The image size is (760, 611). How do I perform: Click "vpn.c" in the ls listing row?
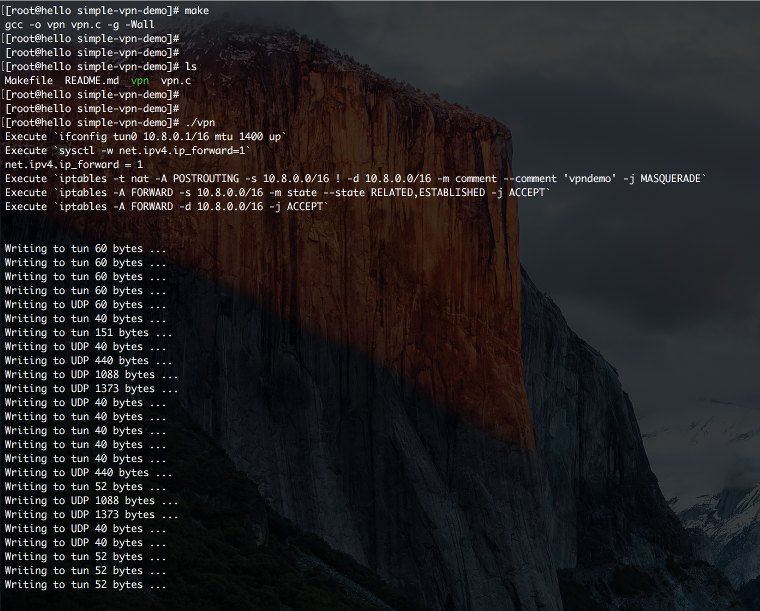176,80
